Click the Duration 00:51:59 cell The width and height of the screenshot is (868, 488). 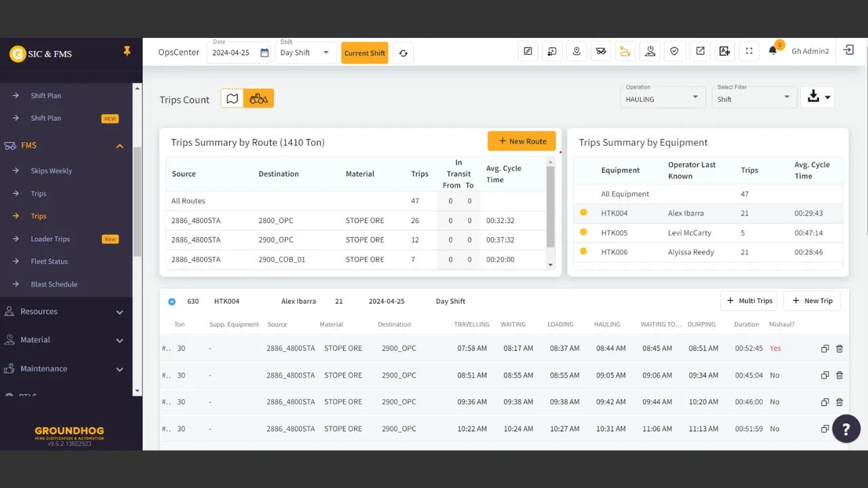tap(749, 429)
